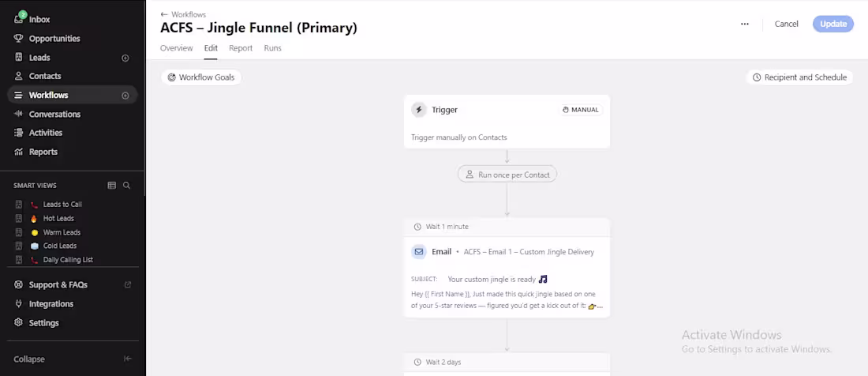Image resolution: width=868 pixels, height=376 pixels.
Task: Open Support & FAQs link
Action: point(58,284)
